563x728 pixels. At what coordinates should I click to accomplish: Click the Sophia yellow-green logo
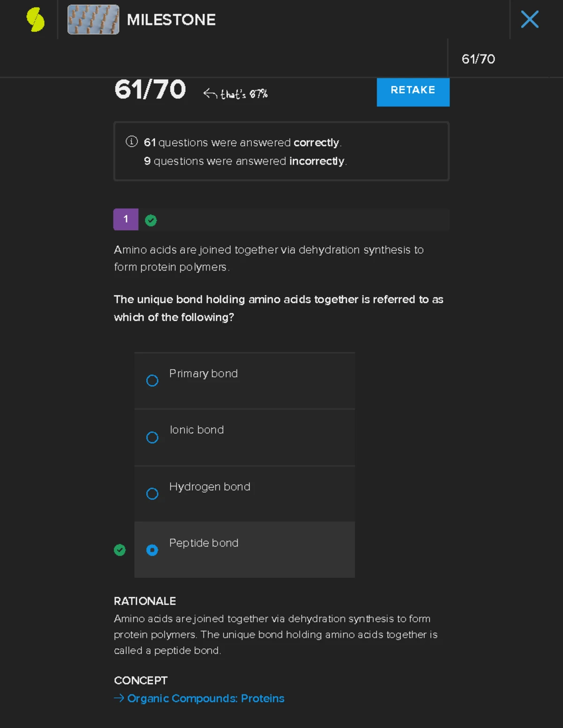click(35, 20)
